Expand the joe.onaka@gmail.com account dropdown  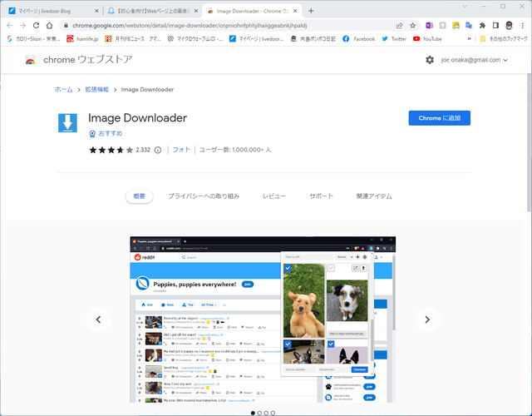pos(475,60)
